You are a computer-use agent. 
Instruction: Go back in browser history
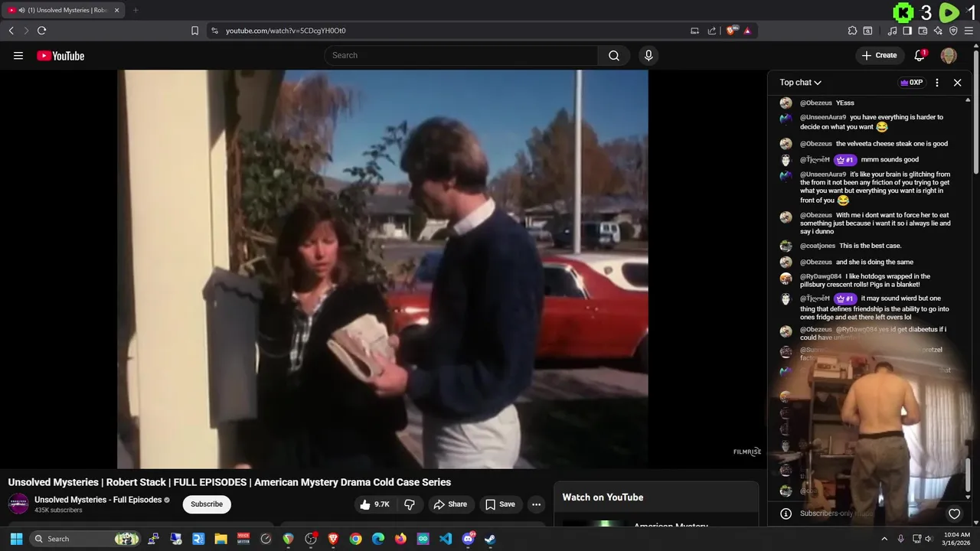11,31
